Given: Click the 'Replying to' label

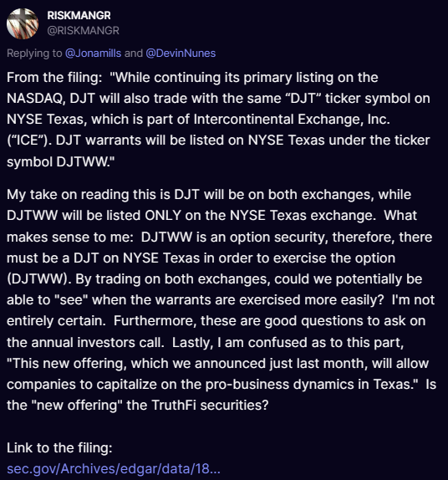Looking at the screenshot, I should [x=34, y=54].
